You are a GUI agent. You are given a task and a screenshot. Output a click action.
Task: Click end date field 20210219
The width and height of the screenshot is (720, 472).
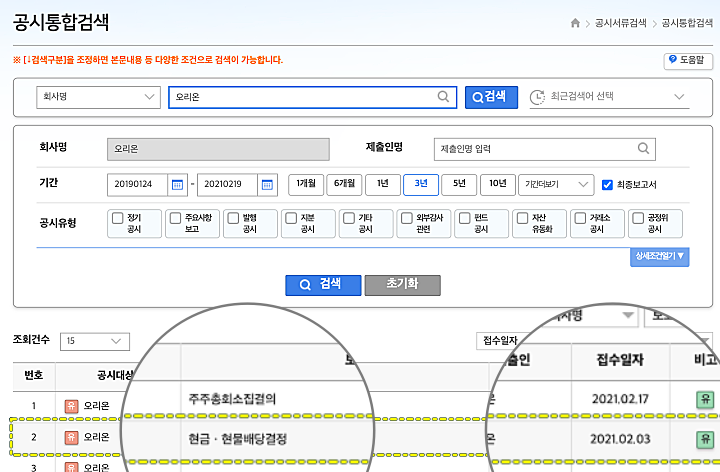227,185
